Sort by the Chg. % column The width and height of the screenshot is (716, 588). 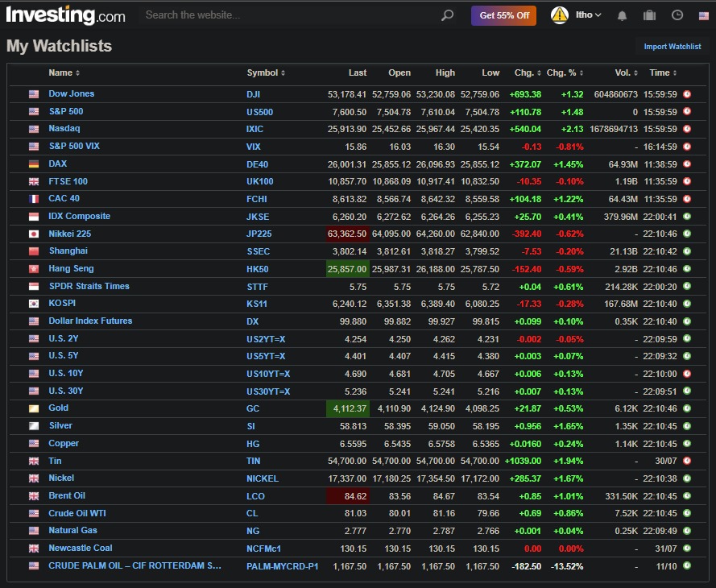[x=565, y=72]
